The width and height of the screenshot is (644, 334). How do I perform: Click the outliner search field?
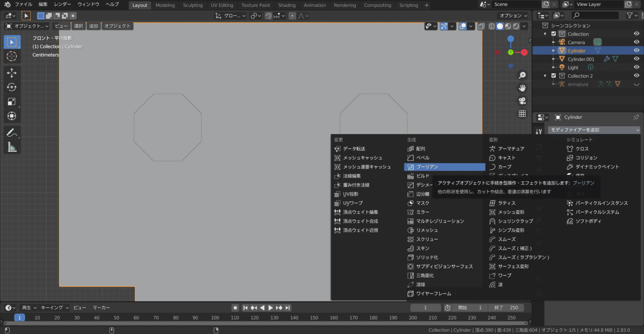[595, 16]
